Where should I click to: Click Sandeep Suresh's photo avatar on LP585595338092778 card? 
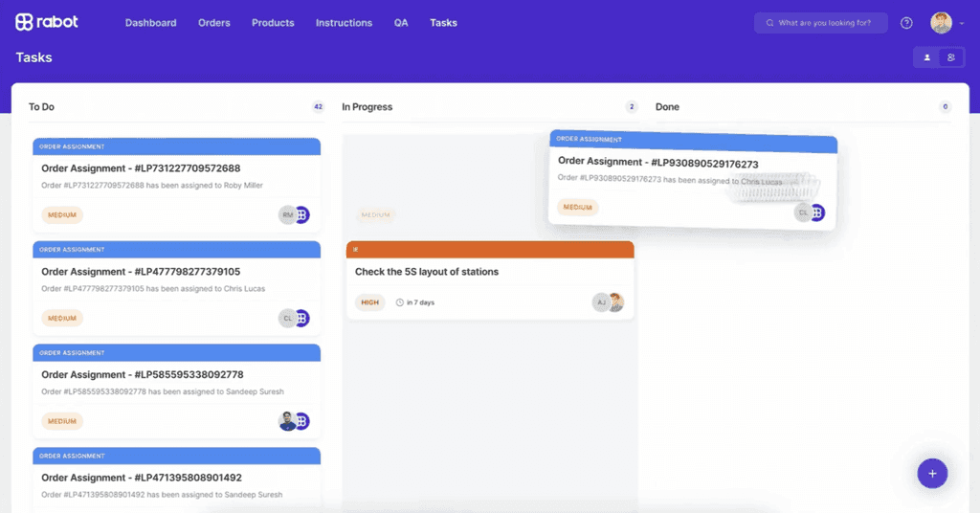coord(287,421)
